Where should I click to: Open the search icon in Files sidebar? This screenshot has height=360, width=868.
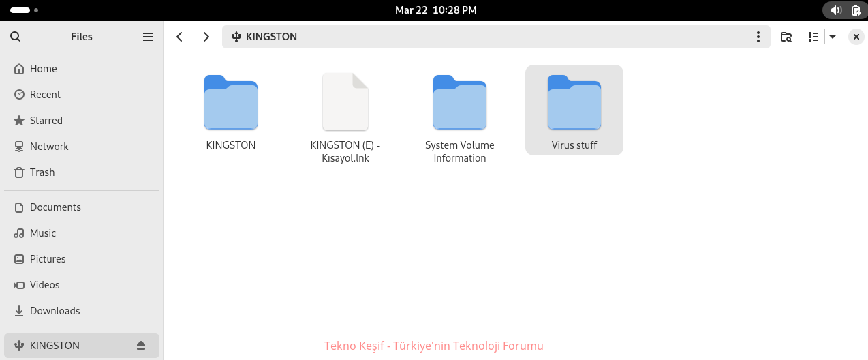[16, 37]
